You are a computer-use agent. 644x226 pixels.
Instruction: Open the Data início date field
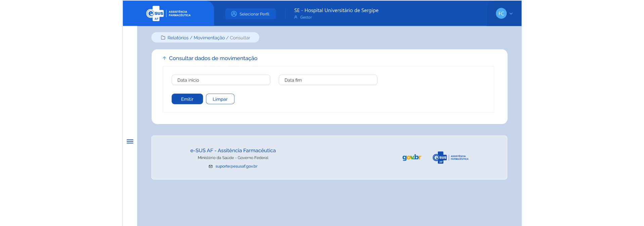coord(221,80)
